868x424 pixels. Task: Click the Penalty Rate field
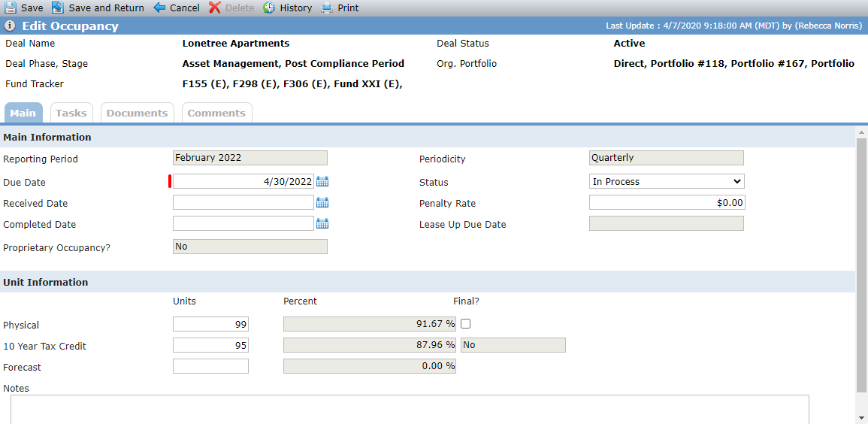[667, 202]
